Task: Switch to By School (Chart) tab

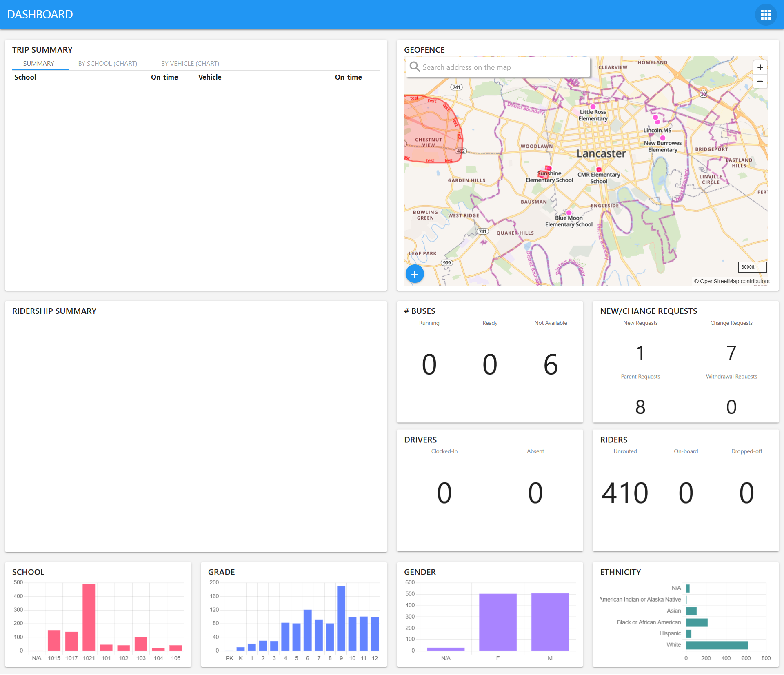Action: 107,64
